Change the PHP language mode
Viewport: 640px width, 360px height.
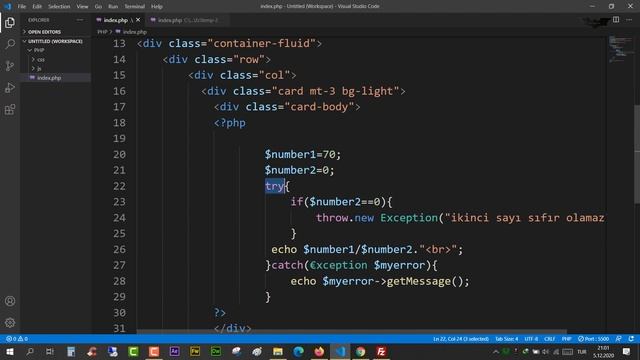[566, 339]
